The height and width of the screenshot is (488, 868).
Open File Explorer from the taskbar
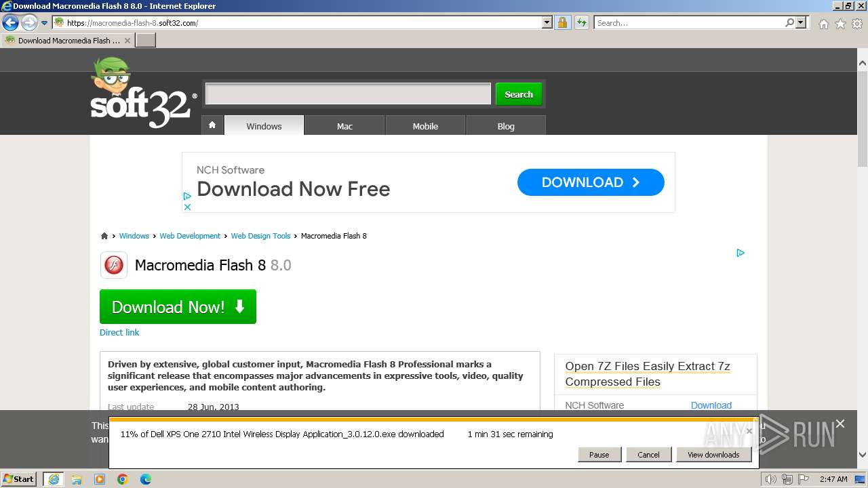pos(77,479)
